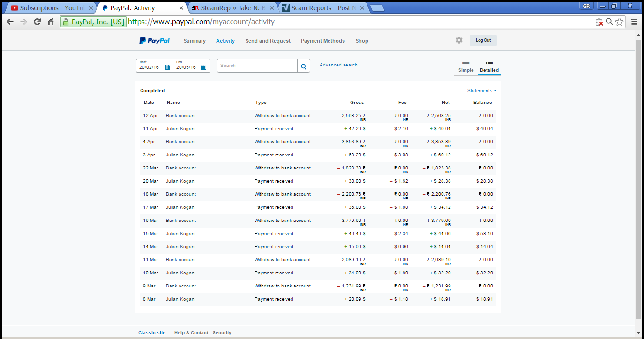Open the settings gear icon

pos(459,40)
